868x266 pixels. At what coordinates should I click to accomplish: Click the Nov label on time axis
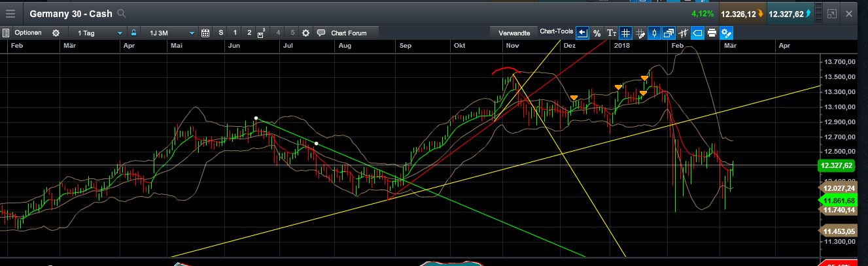pos(512,46)
